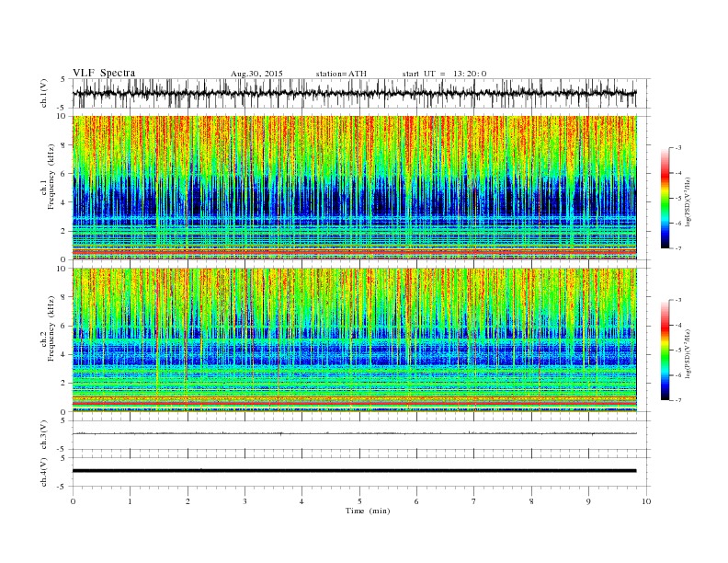Image resolution: width=728 pixels, height=563 pixels.
Task: Click the "ch.3(V)" axis label
Action: point(44,435)
